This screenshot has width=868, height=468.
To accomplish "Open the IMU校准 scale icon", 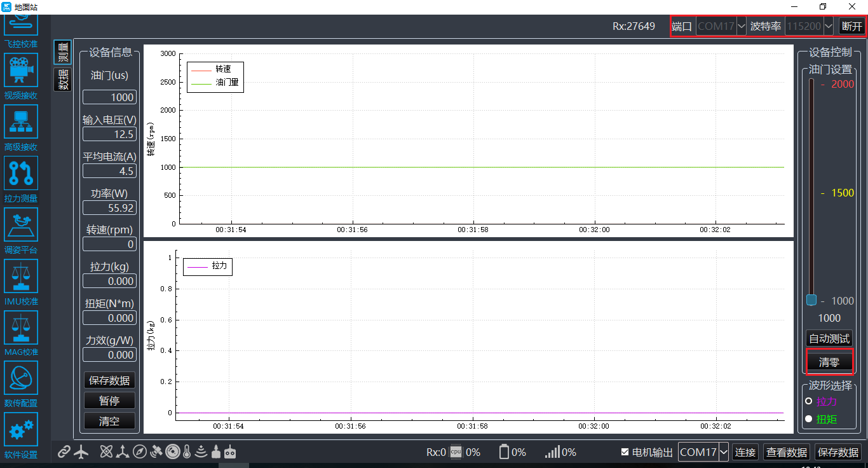I will click(x=21, y=276).
